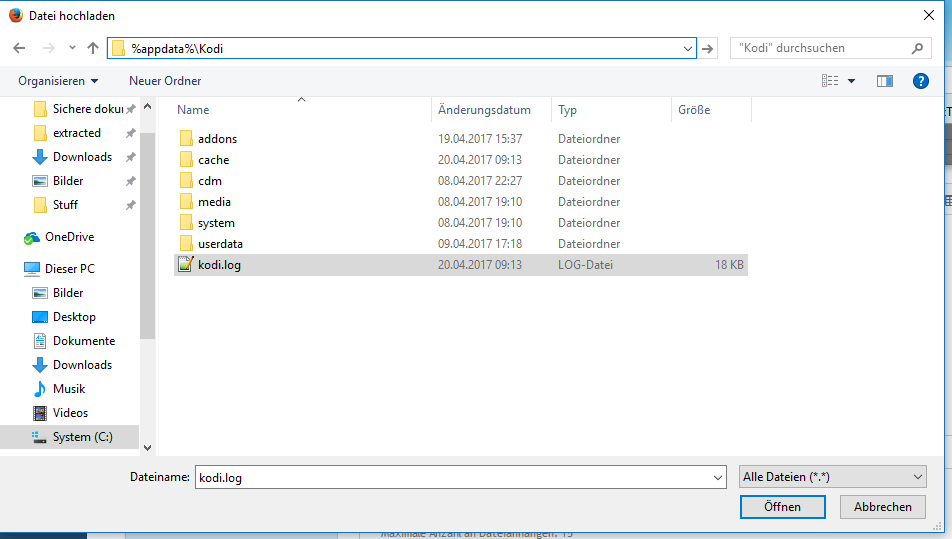
Task: Click the kodi.log file icon
Action: (186, 264)
